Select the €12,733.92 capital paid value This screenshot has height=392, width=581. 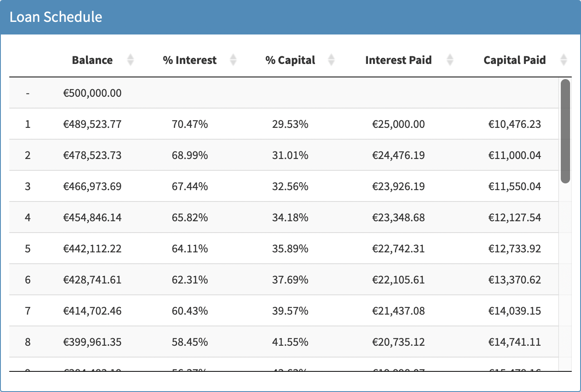[514, 249]
